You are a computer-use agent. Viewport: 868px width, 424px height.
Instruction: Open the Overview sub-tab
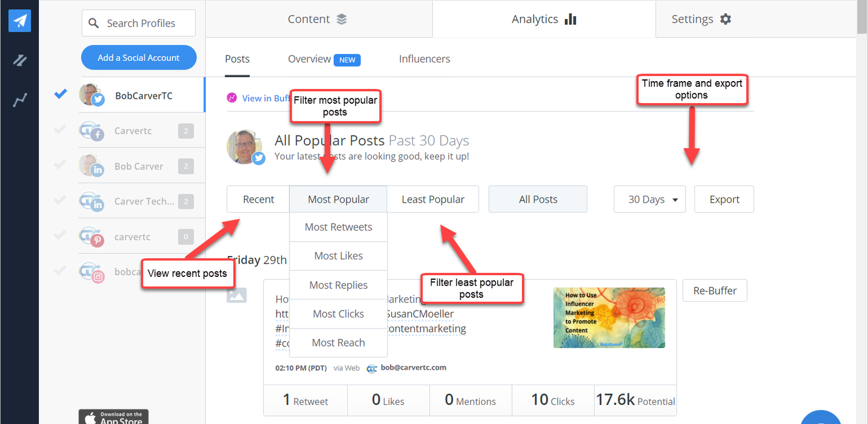pos(310,59)
